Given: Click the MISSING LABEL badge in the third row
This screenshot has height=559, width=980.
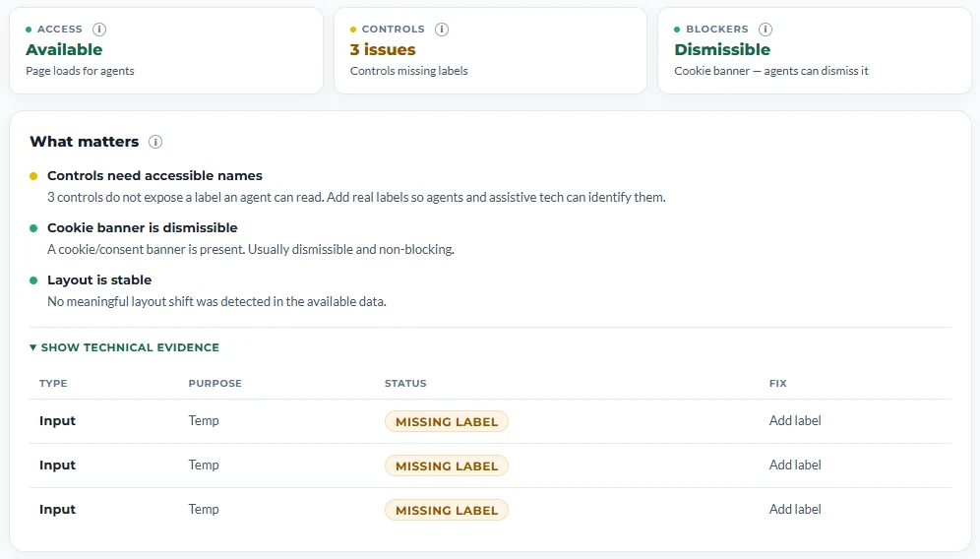Looking at the screenshot, I should click(x=447, y=510).
